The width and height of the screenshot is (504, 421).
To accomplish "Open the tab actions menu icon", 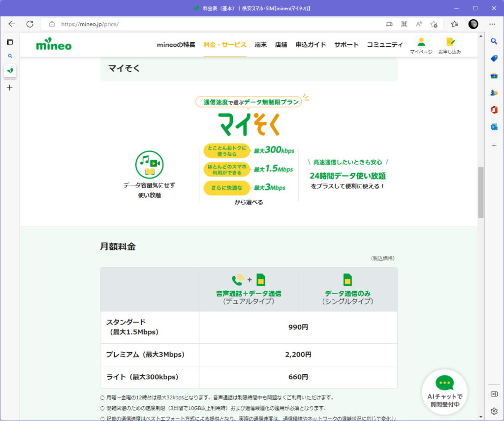I will click(x=10, y=42).
